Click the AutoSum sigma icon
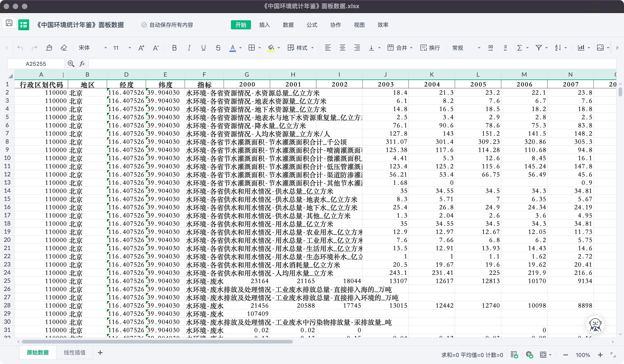The image size is (624, 364). [519, 48]
